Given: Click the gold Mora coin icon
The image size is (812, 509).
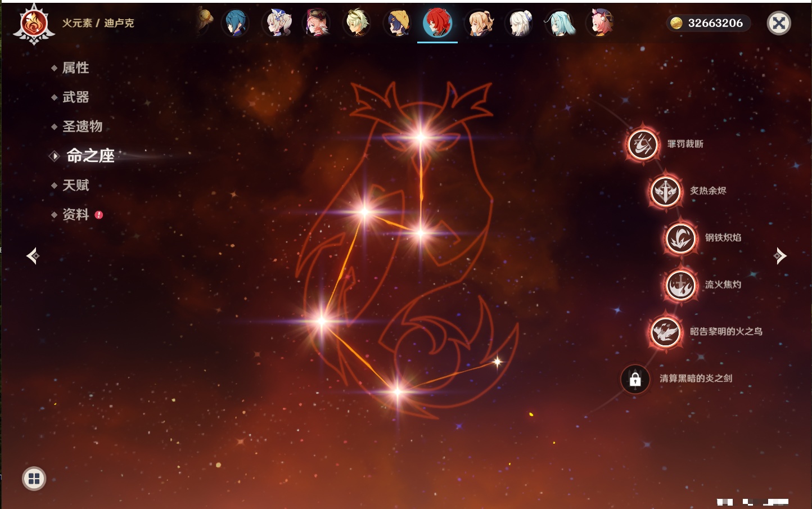Looking at the screenshot, I should pyautogui.click(x=676, y=23).
